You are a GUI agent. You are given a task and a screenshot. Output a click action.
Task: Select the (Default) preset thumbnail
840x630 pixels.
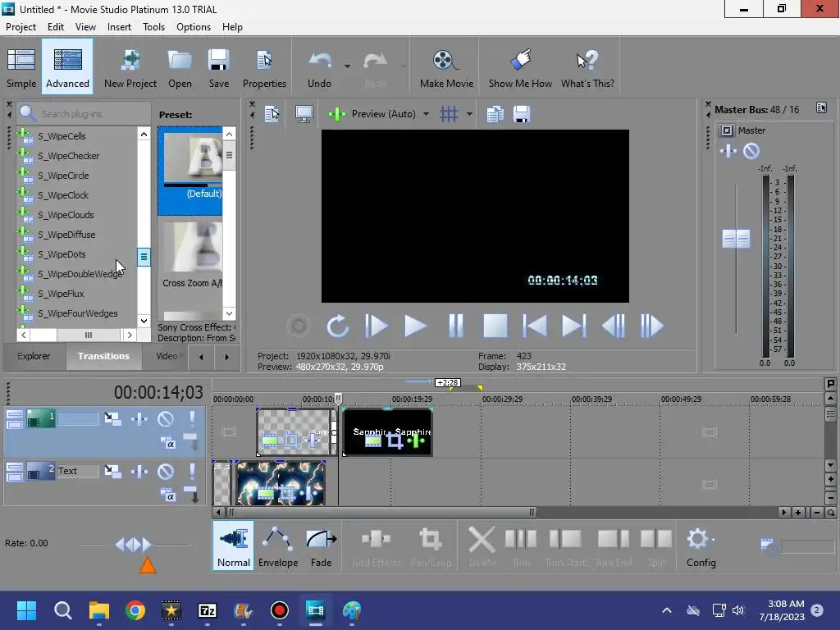click(x=190, y=171)
